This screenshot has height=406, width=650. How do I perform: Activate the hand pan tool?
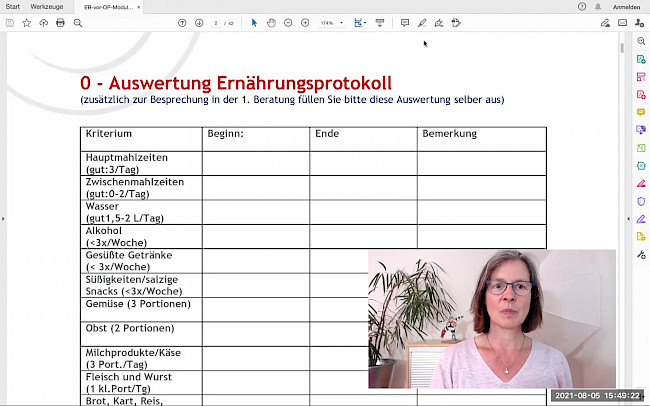271,23
